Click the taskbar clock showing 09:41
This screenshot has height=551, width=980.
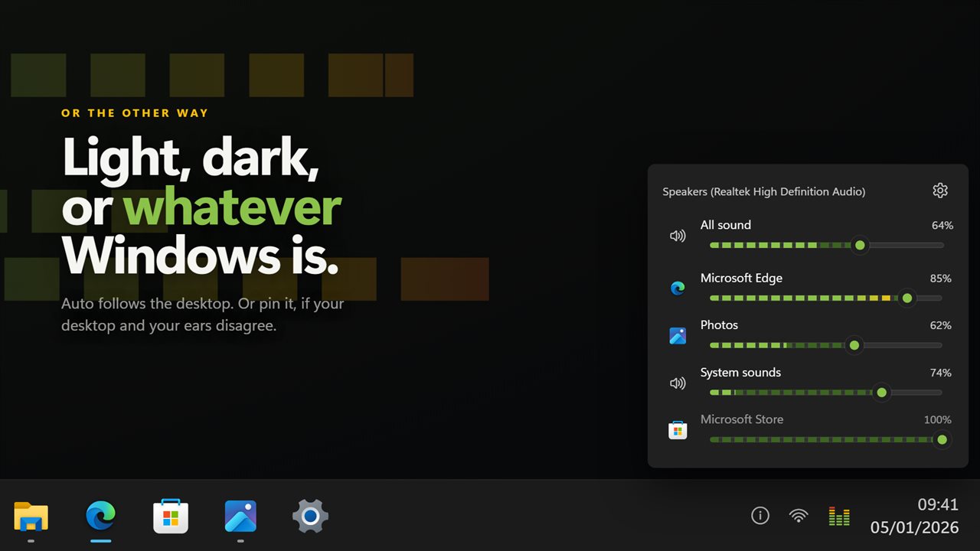click(x=938, y=505)
